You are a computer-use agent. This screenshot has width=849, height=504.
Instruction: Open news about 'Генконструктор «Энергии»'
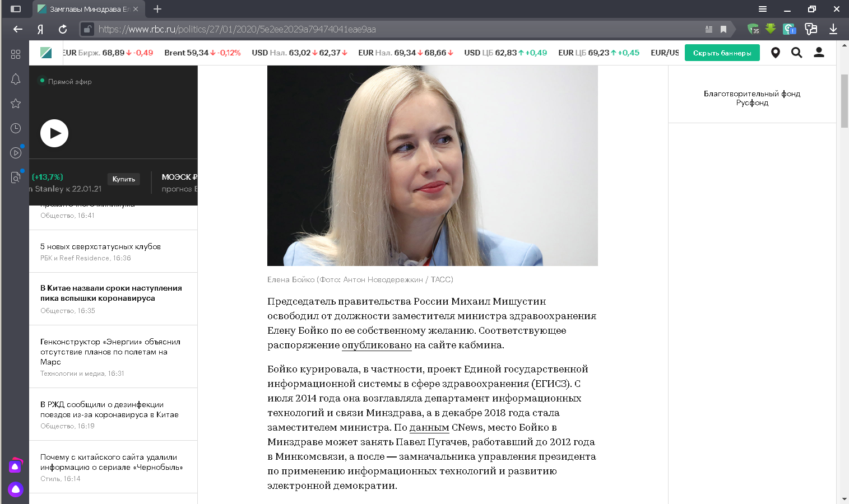click(x=110, y=352)
